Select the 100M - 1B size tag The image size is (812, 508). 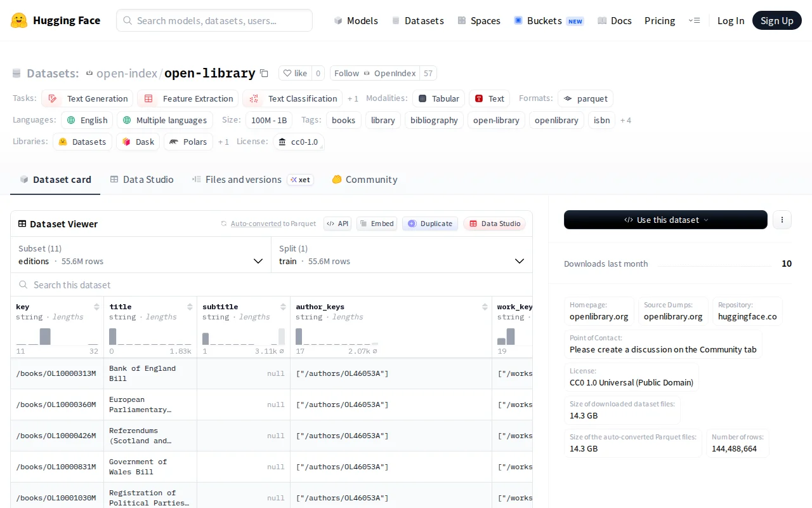tap(269, 120)
